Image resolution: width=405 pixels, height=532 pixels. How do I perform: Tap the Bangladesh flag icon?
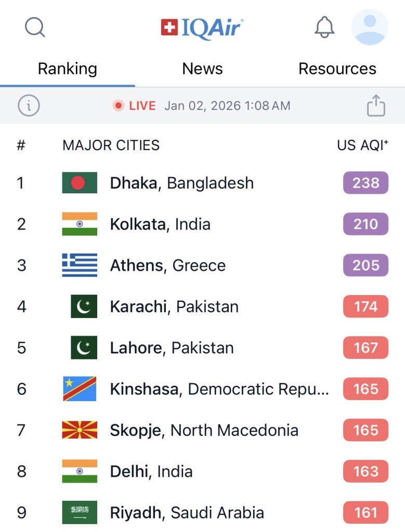click(80, 183)
